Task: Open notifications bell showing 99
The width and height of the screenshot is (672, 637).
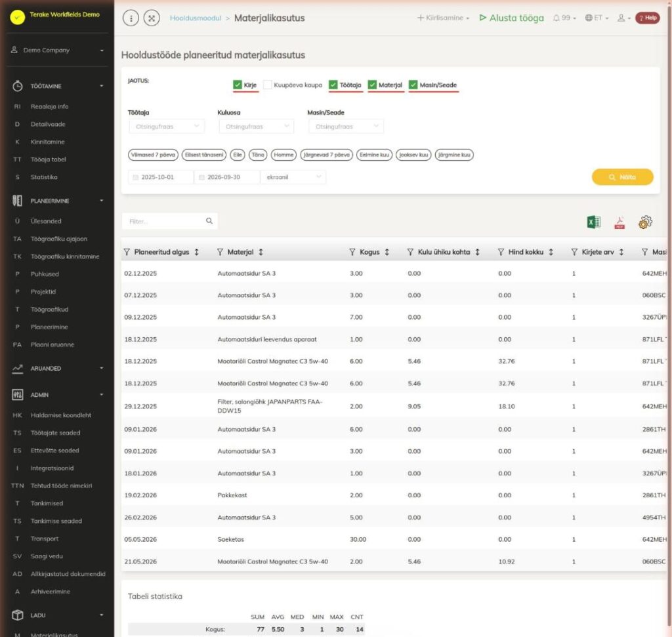Action: click(564, 18)
